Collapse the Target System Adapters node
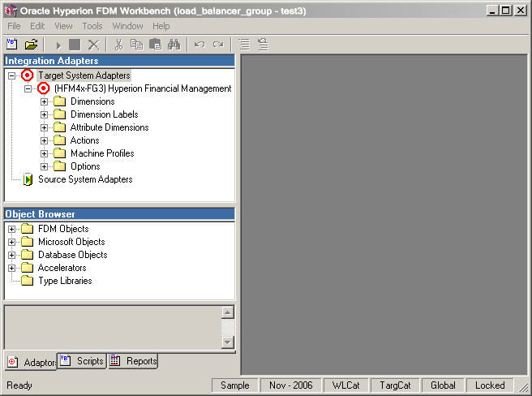 (x=11, y=75)
